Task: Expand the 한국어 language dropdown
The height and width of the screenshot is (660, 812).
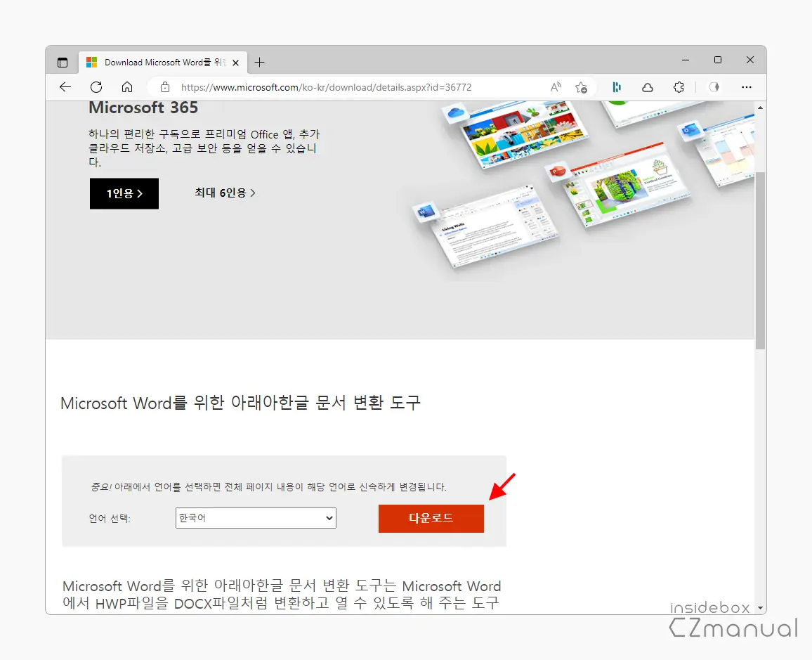Action: pyautogui.click(x=256, y=518)
